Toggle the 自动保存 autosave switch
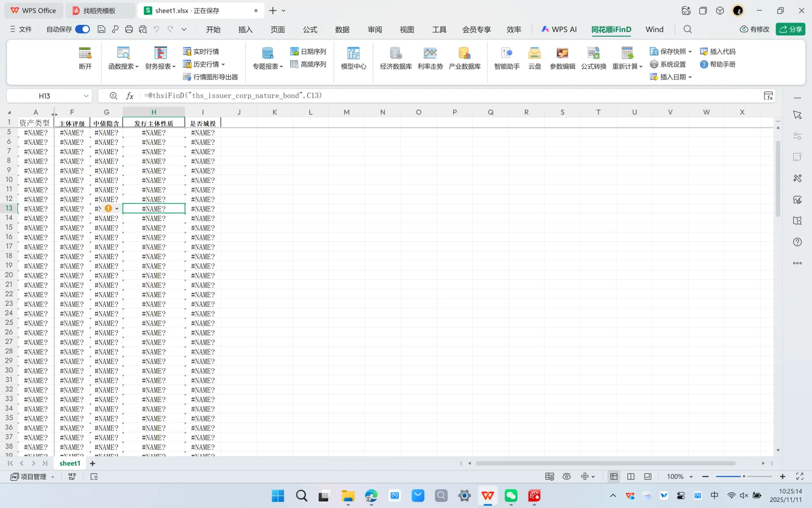This screenshot has width=812, height=508. (x=83, y=29)
